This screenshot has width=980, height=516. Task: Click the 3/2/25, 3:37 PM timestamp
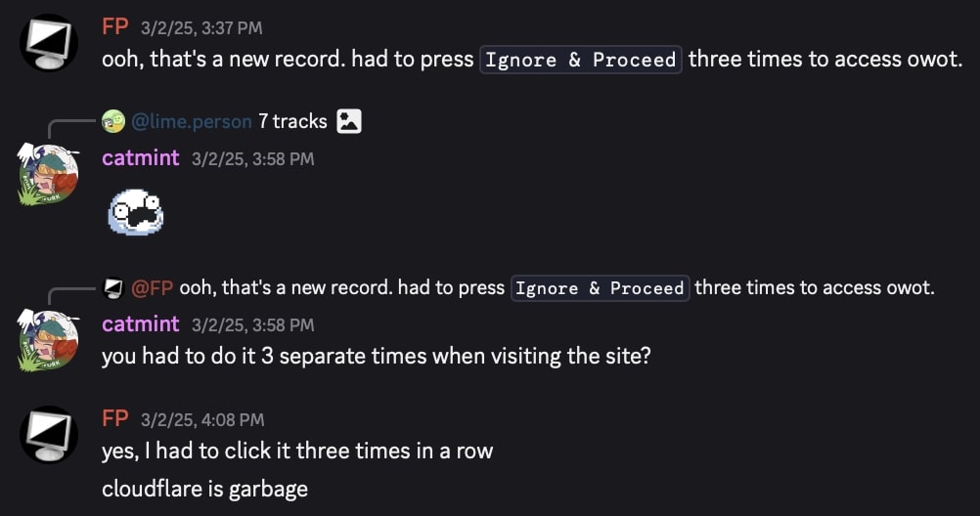point(201,28)
